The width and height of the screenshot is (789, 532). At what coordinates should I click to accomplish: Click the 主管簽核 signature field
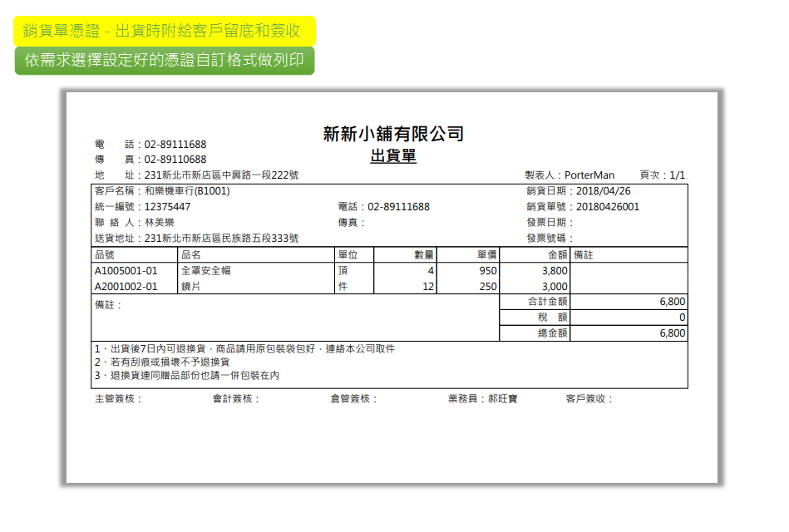coord(119,399)
